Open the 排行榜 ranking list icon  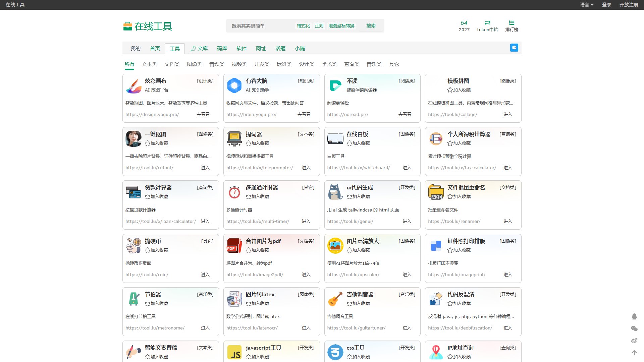pyautogui.click(x=512, y=23)
